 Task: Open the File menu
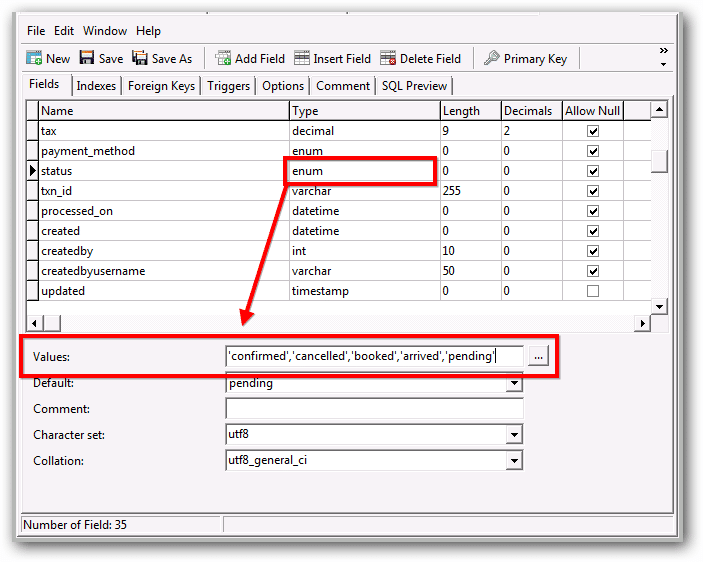point(36,31)
